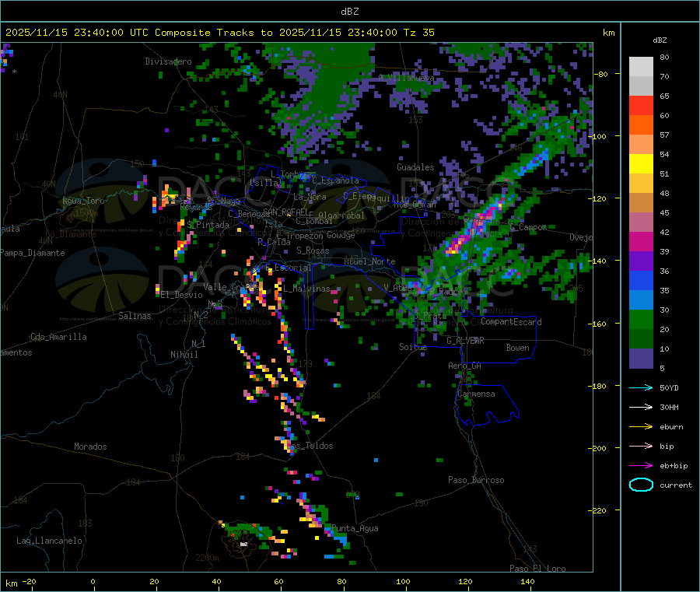Click the cyan 'current' ellipse icon
Screen dimensions: 700x592
click(641, 485)
